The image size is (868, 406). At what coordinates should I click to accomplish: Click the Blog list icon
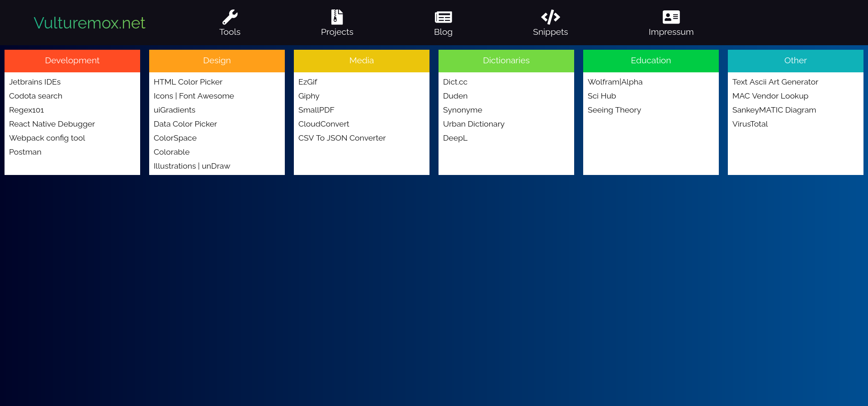(x=443, y=17)
